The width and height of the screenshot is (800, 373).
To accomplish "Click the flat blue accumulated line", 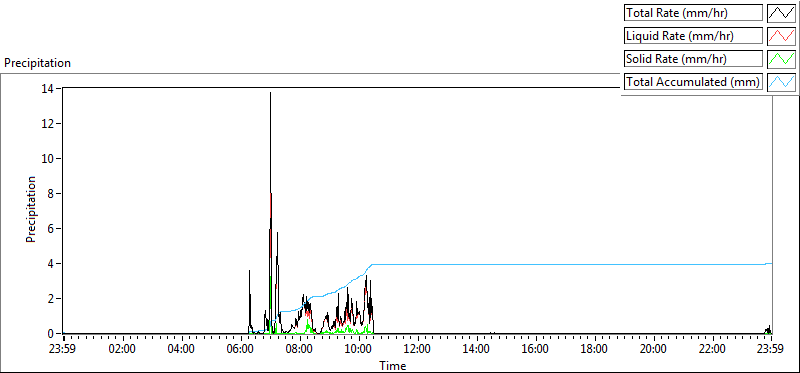I will click(571, 264).
